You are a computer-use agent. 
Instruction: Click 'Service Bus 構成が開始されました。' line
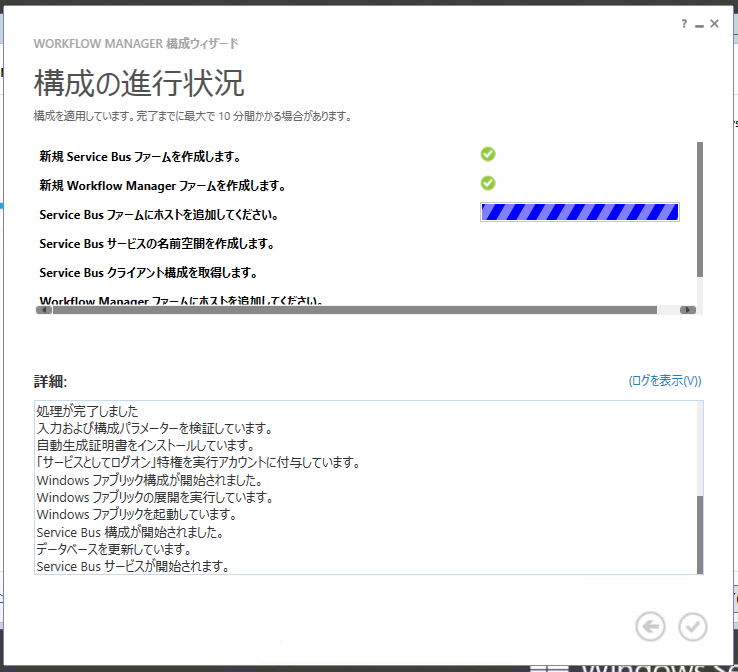coord(130,532)
